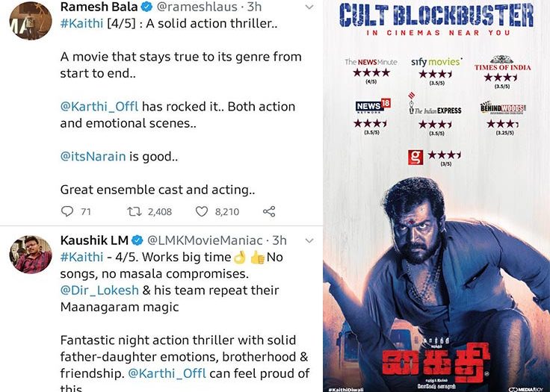
Task: Expand Ramesh Bala's tweet options chevron
Action: click(309, 7)
